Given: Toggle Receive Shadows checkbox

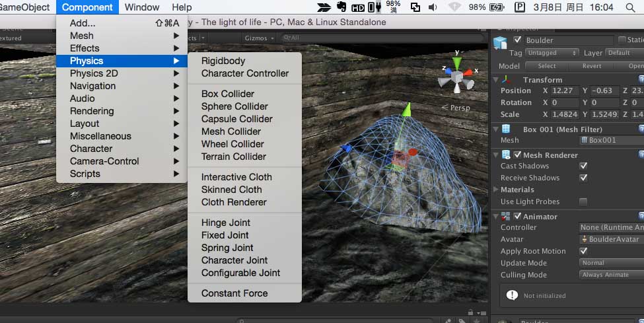Looking at the screenshot, I should pyautogui.click(x=583, y=178).
